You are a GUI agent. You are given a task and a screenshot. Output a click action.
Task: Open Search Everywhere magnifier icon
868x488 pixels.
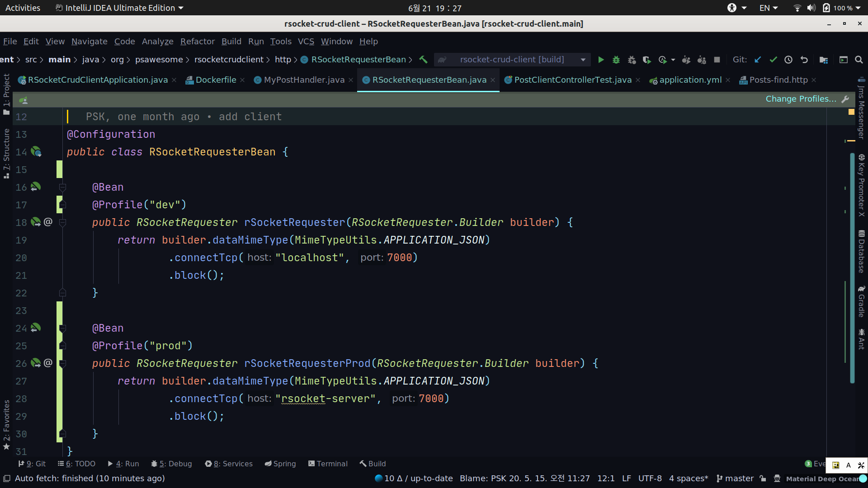pyautogui.click(x=859, y=60)
